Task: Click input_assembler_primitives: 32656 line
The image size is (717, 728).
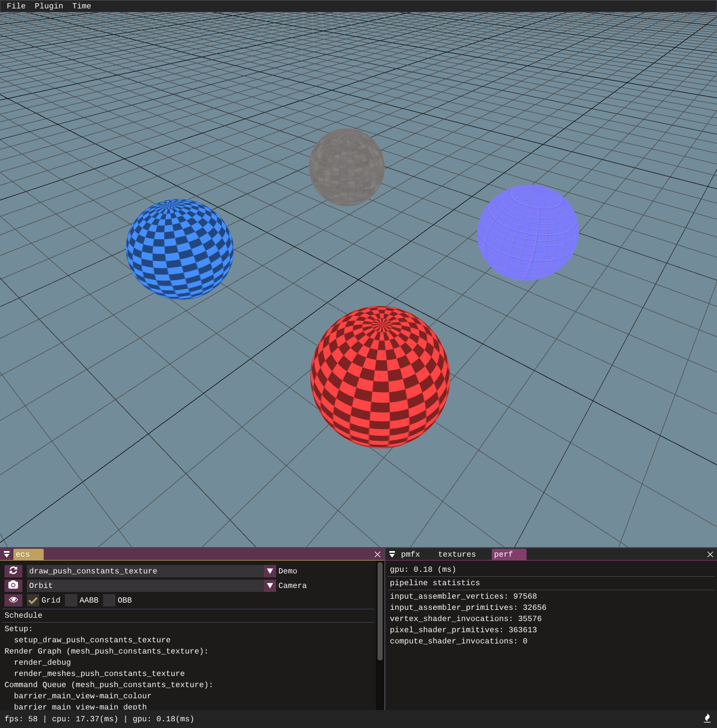Action: point(468,608)
